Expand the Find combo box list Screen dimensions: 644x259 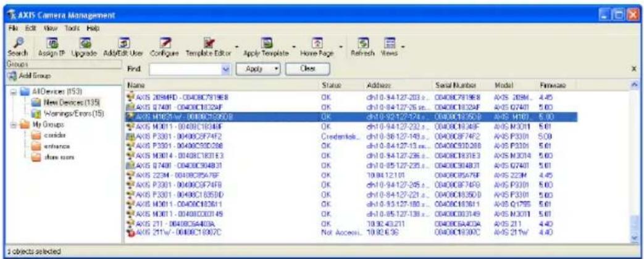pos(224,69)
